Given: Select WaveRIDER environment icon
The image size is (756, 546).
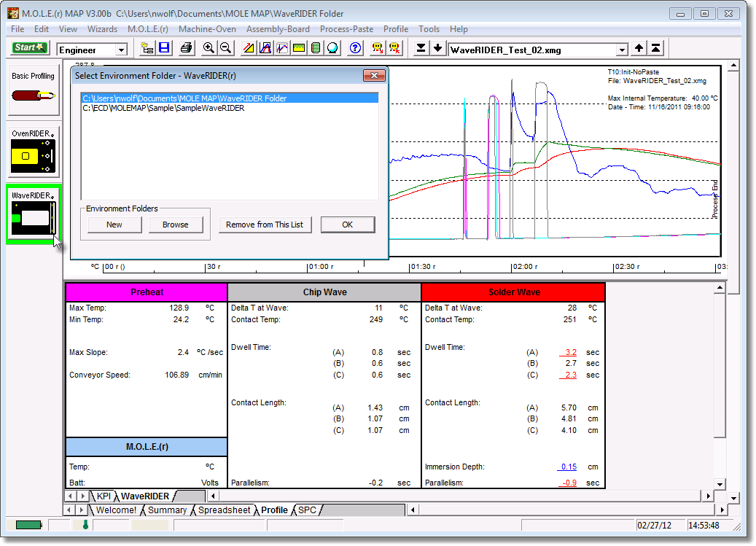Looking at the screenshot, I should [x=34, y=214].
